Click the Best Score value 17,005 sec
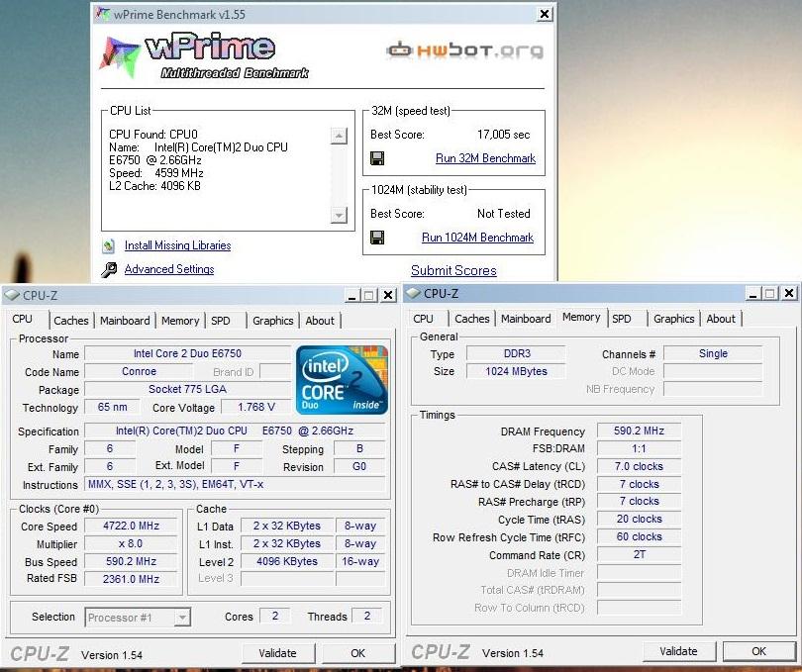Screen dimensions: 802x672 coord(503,135)
